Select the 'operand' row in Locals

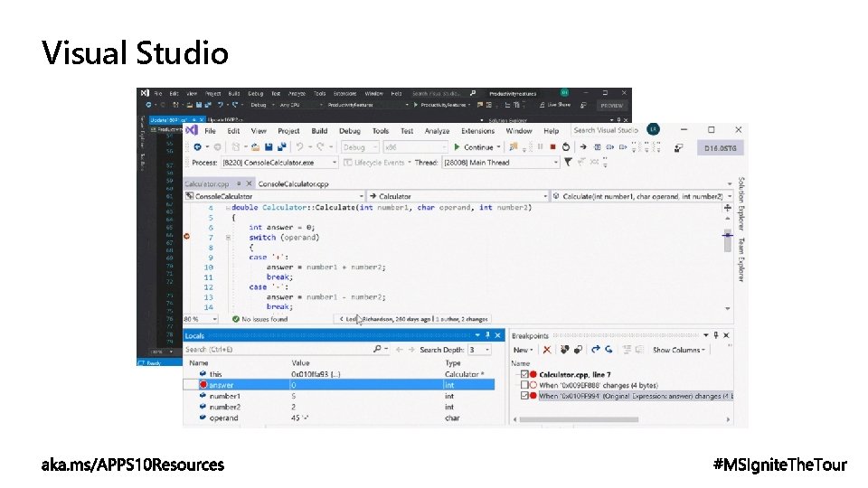point(339,418)
